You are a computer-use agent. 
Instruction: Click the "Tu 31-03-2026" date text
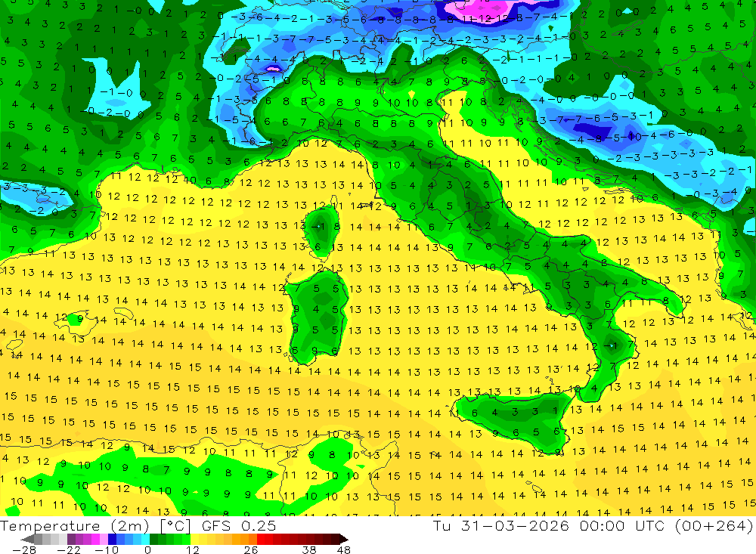[501, 525]
